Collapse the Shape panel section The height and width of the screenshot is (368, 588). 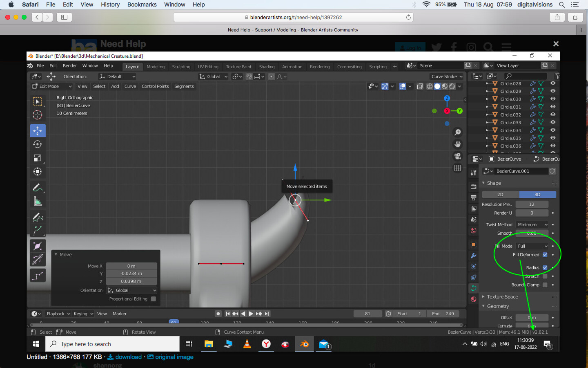pos(494,183)
